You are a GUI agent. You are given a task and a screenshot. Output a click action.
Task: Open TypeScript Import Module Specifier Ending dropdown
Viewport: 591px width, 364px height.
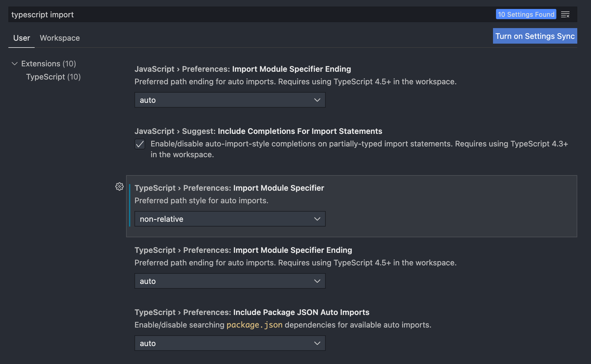[x=229, y=281]
